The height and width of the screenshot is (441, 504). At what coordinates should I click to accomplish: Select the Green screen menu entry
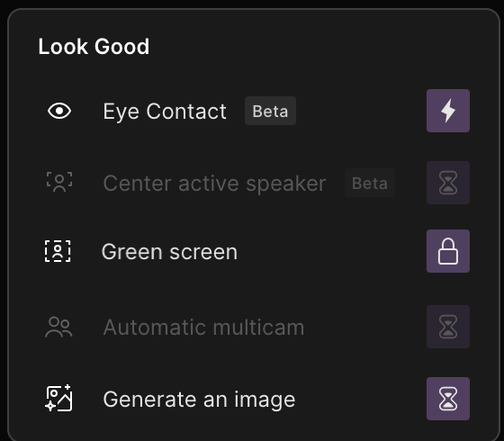coord(169,252)
